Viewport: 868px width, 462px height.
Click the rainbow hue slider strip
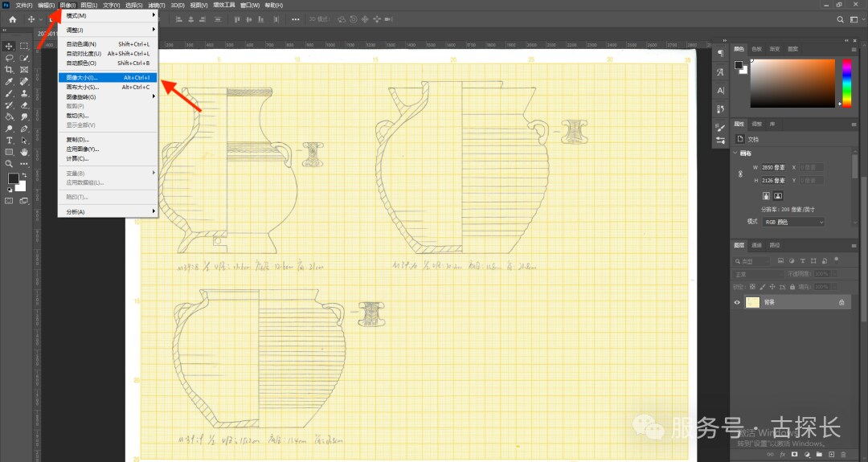click(x=846, y=83)
